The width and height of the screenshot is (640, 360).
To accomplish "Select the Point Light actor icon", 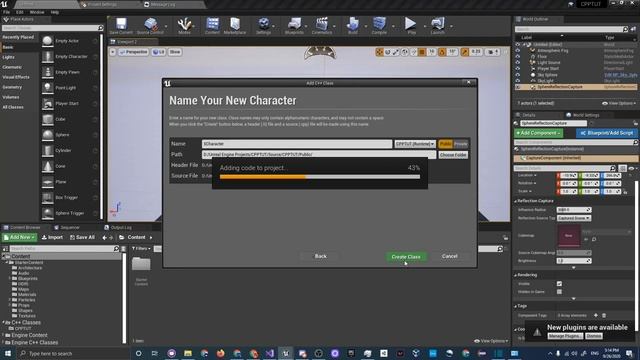I will tap(48, 88).
